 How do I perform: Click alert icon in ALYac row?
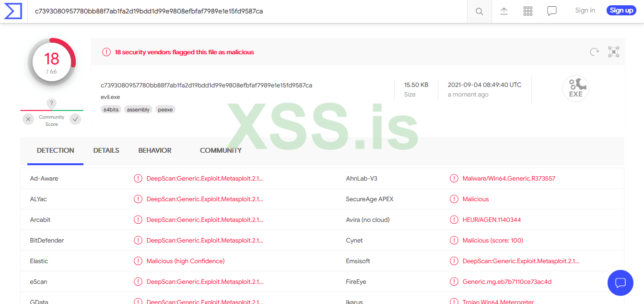coord(138,199)
